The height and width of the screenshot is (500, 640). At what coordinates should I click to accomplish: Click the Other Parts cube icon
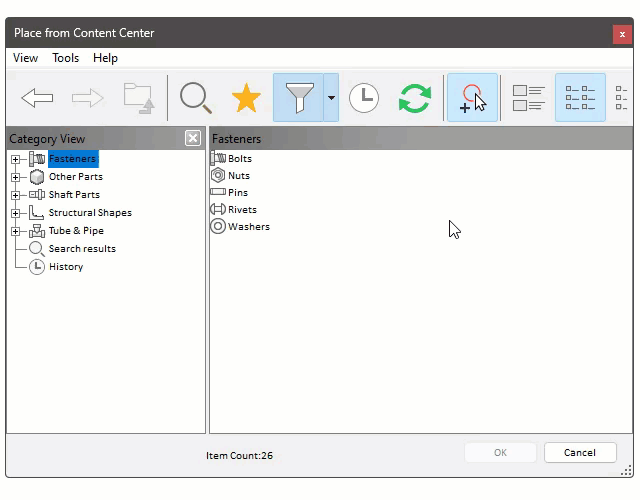pyautogui.click(x=37, y=177)
